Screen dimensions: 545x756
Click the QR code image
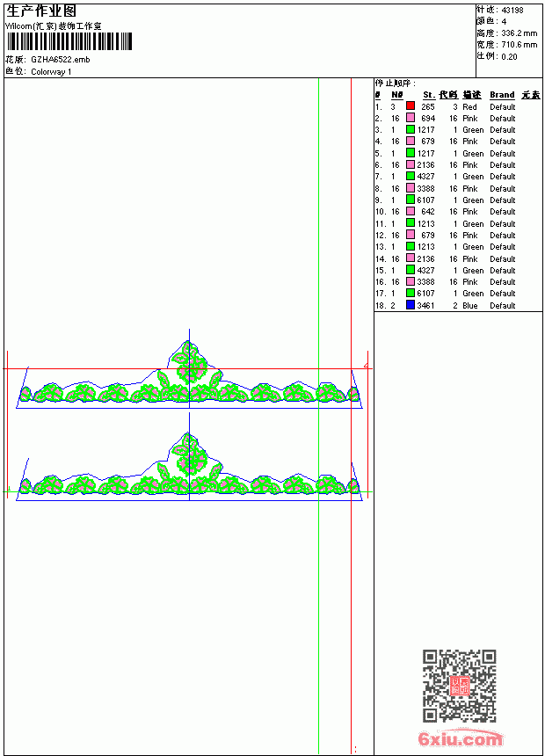(x=460, y=686)
